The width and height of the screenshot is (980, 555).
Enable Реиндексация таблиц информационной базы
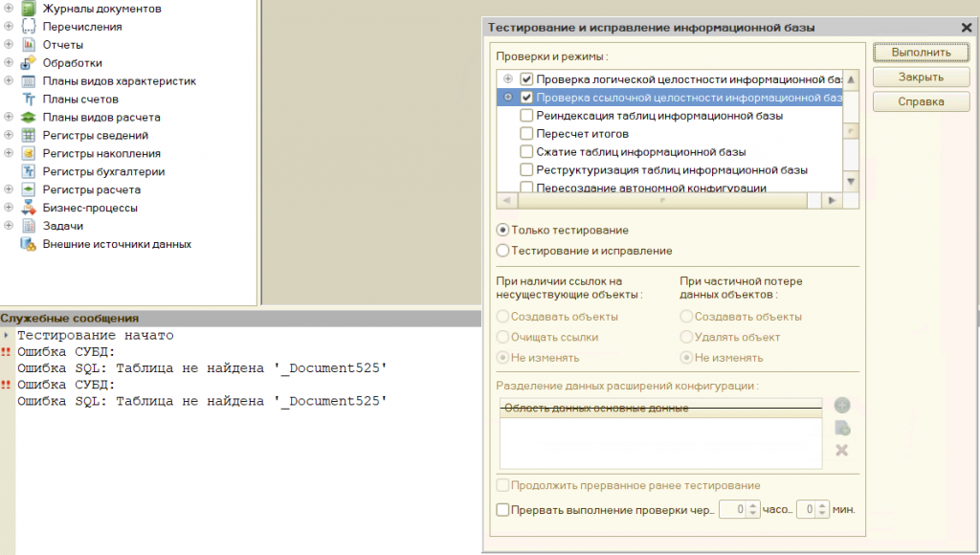pos(526,116)
